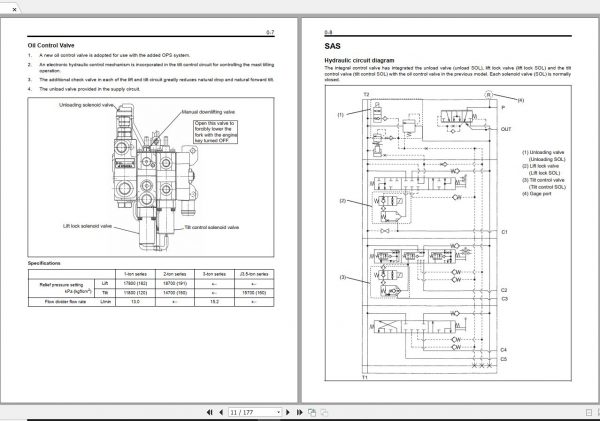This screenshot has height=421, width=600.
Task: Click the '(3) Tilt control valve' legend entry
Action: (x=543, y=180)
